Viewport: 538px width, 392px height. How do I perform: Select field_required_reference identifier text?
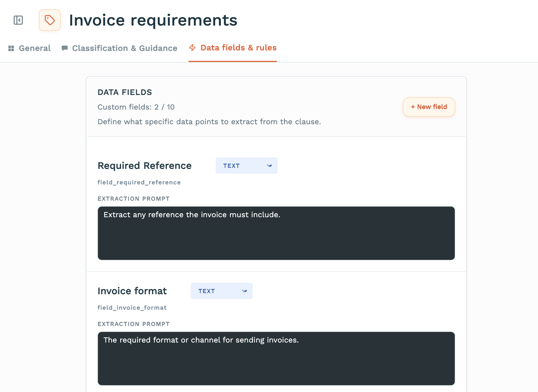tap(139, 182)
